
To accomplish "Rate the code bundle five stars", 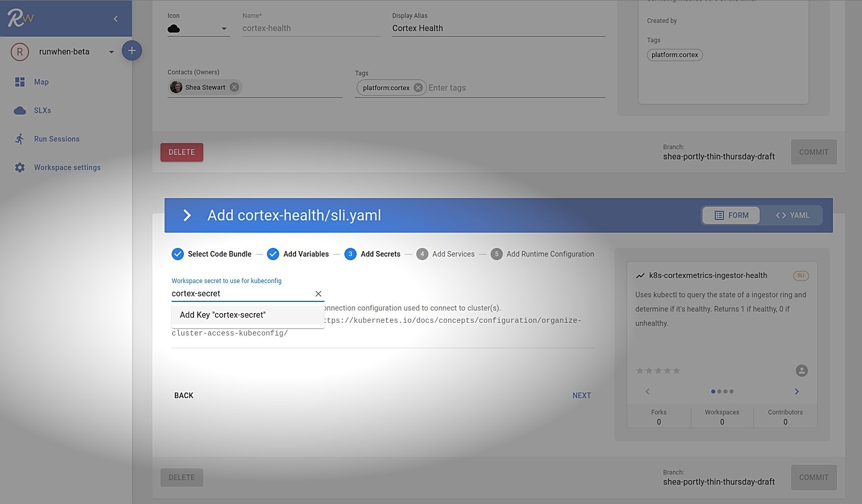I will click(x=677, y=371).
